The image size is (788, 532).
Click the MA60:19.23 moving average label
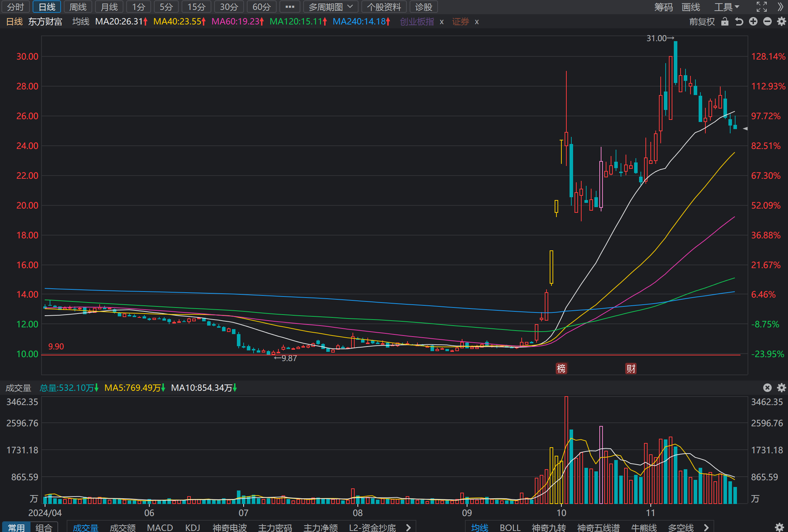coord(238,22)
